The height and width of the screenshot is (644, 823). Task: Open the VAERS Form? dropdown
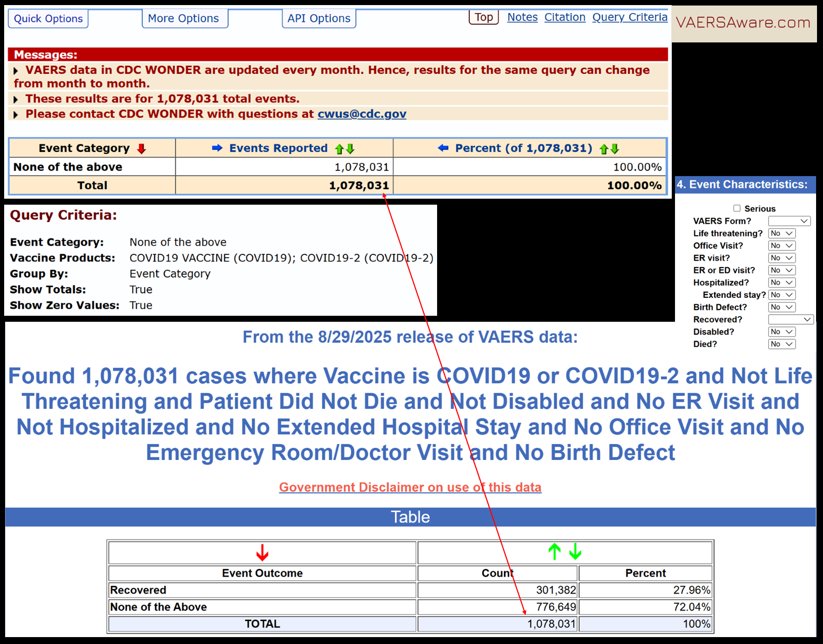(789, 221)
